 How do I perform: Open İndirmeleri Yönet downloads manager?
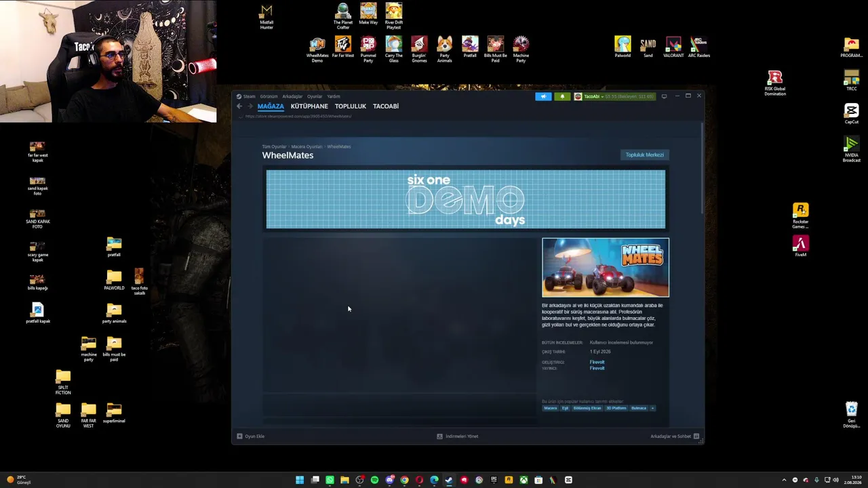pyautogui.click(x=458, y=436)
